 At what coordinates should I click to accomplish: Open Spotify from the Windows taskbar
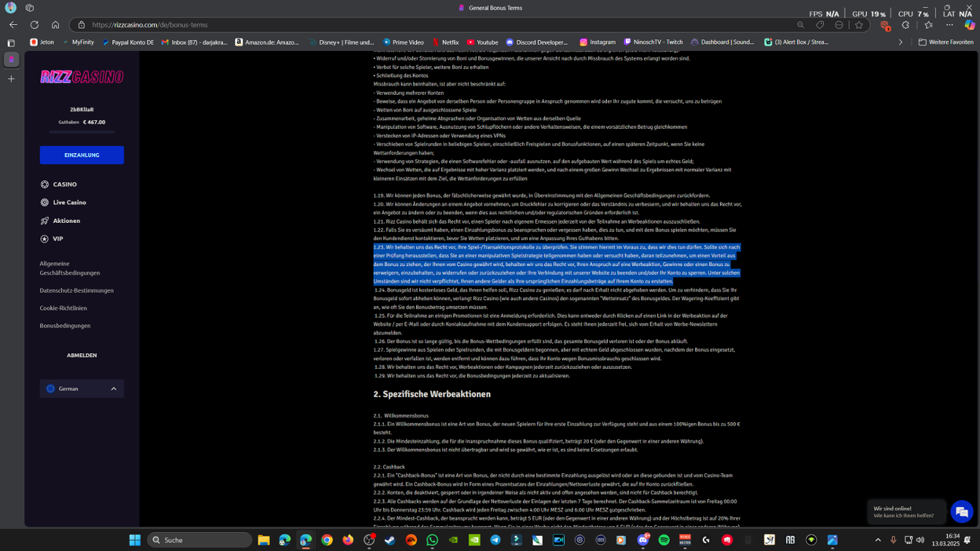pyautogui.click(x=664, y=540)
